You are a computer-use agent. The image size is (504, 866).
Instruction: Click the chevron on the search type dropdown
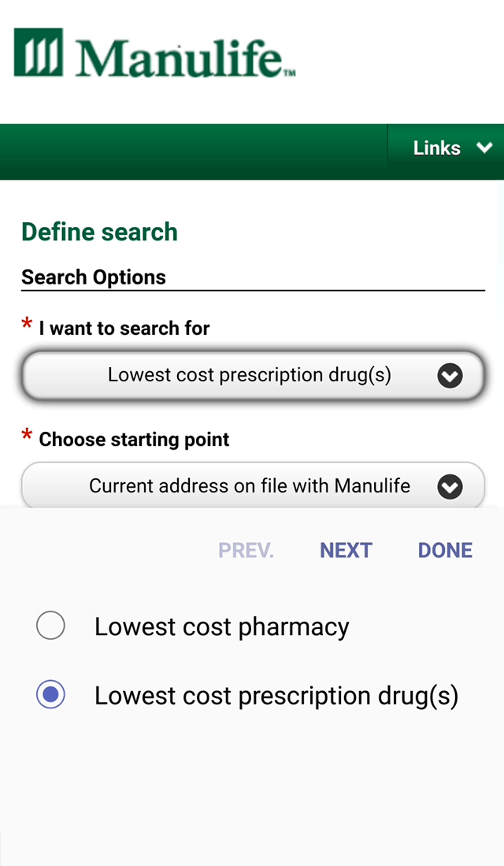pos(450,376)
